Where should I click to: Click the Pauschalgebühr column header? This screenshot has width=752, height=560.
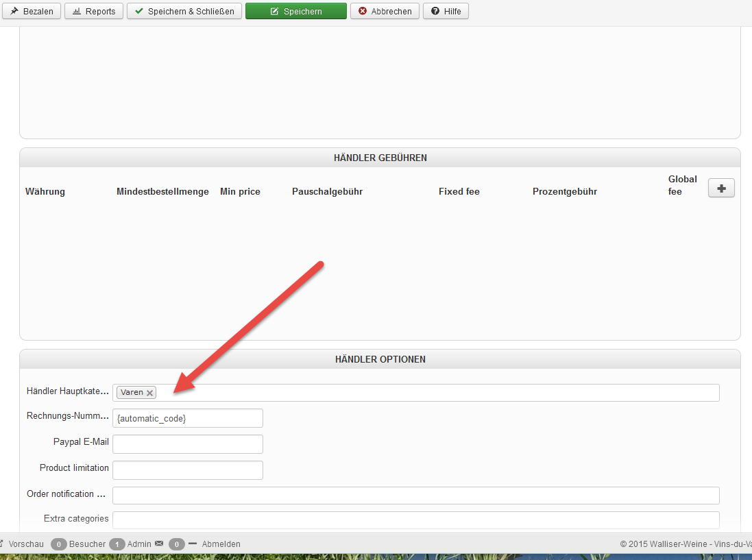(x=327, y=191)
